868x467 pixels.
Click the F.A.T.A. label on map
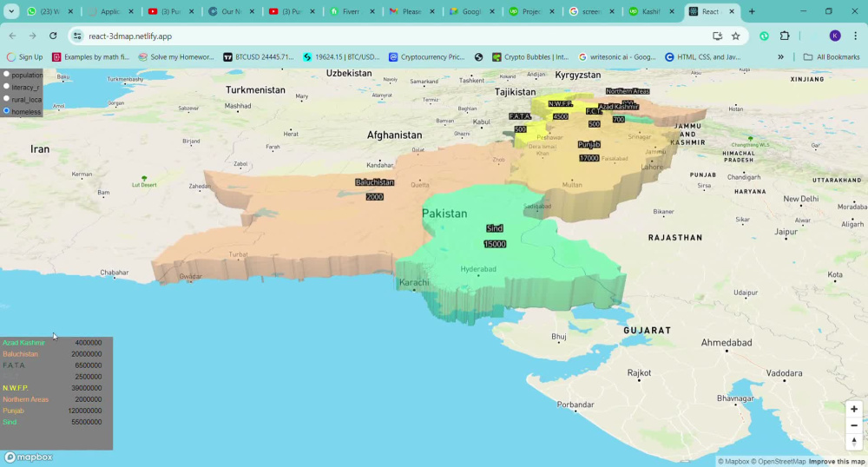(x=520, y=116)
